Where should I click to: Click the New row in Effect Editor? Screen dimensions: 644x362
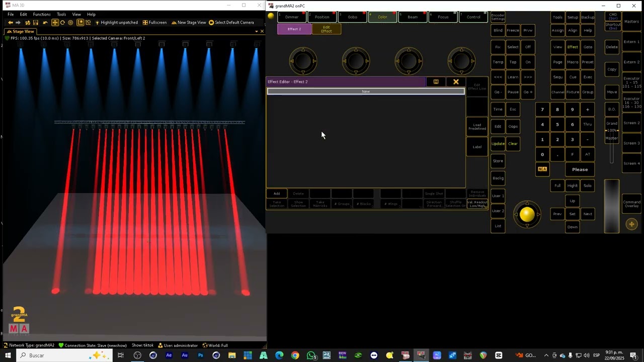click(366, 92)
